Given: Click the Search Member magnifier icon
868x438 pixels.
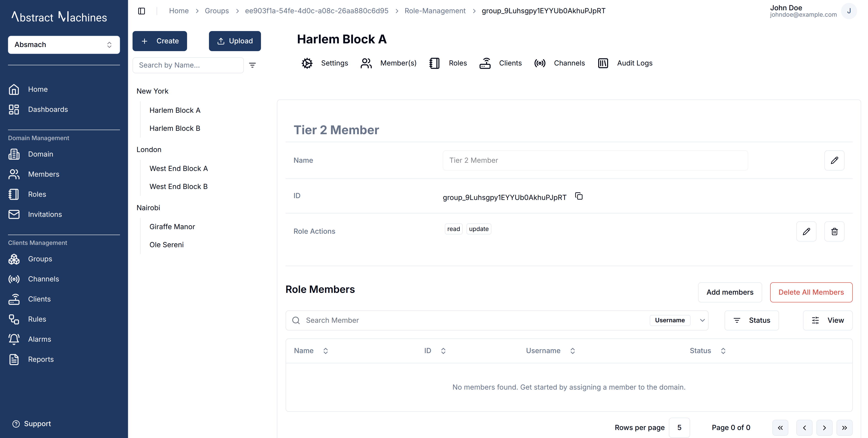Looking at the screenshot, I should 296,320.
